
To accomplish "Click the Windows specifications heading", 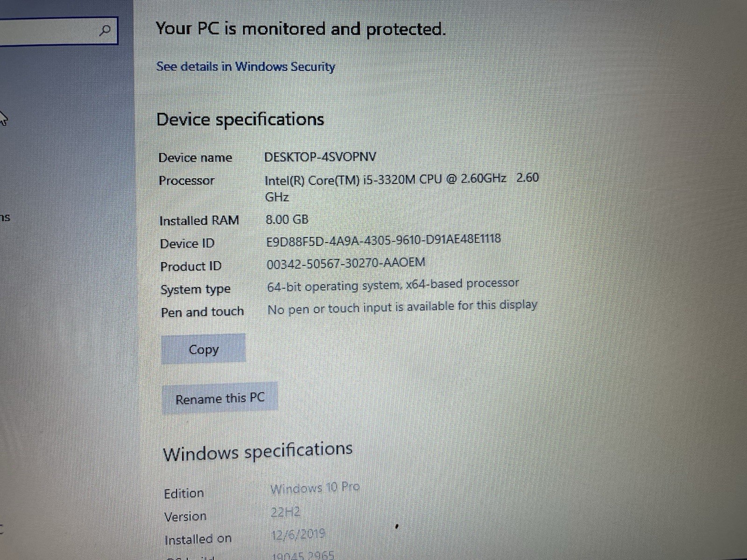I will pyautogui.click(x=258, y=451).
